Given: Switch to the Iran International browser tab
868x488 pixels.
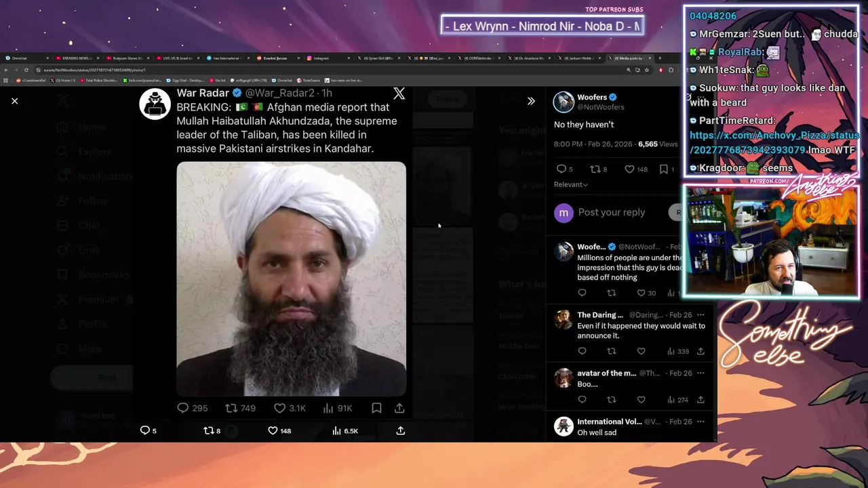Looking at the screenshot, I should tap(228, 58).
